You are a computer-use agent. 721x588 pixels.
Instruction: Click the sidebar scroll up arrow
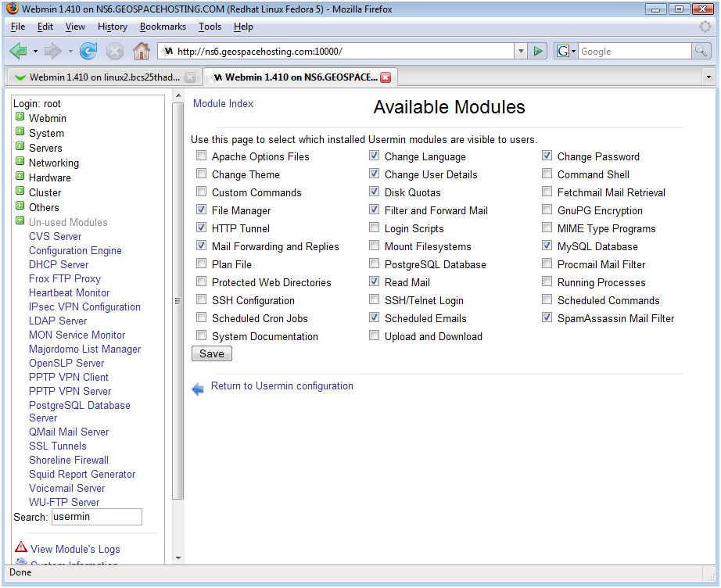(178, 95)
